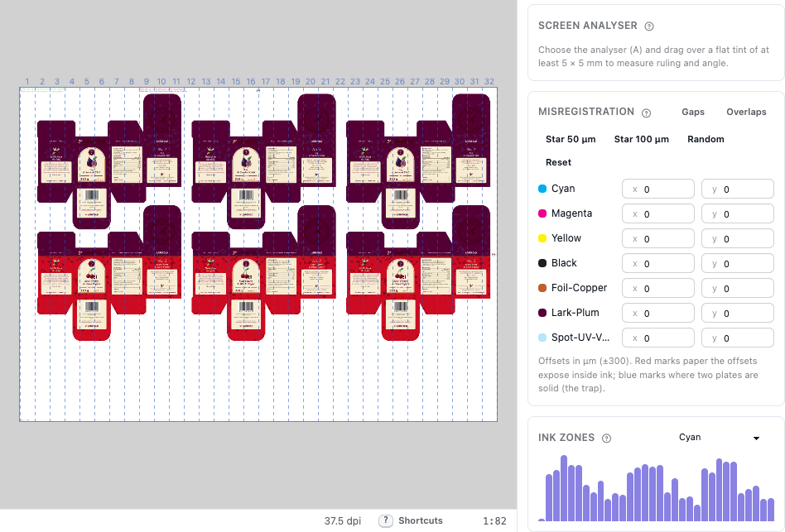Open the Ink Zones Cyan dropdown
The width and height of the screenshot is (785, 532).
coord(719,438)
